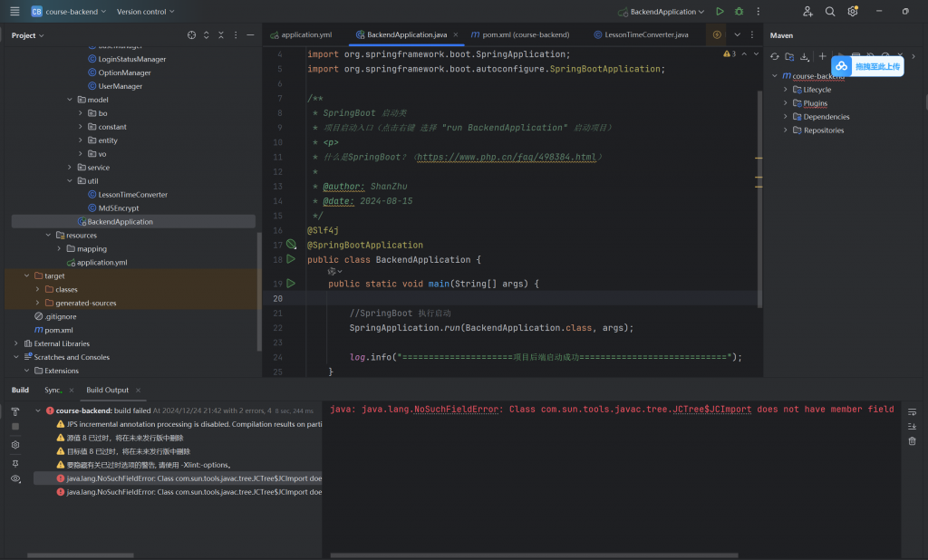Open the main hamburger menu
The width and height of the screenshot is (928, 560).
click(x=14, y=12)
